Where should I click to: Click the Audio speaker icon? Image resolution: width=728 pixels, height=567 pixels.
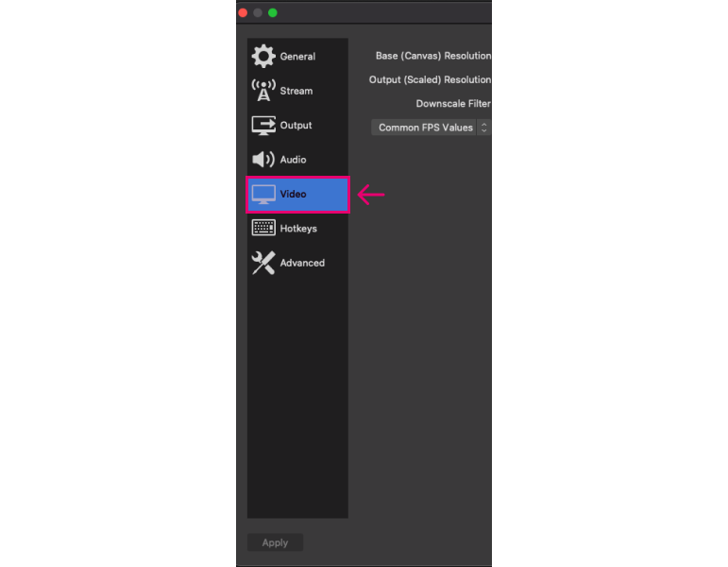pyautogui.click(x=262, y=160)
